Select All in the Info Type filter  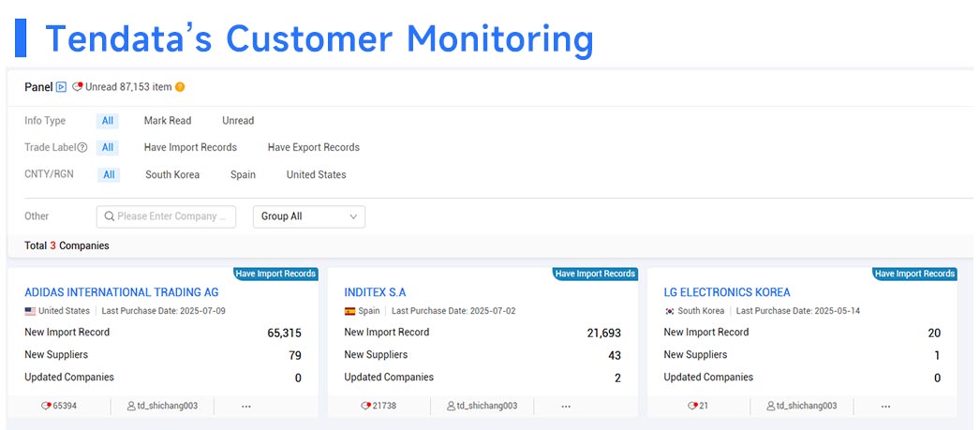coord(108,121)
